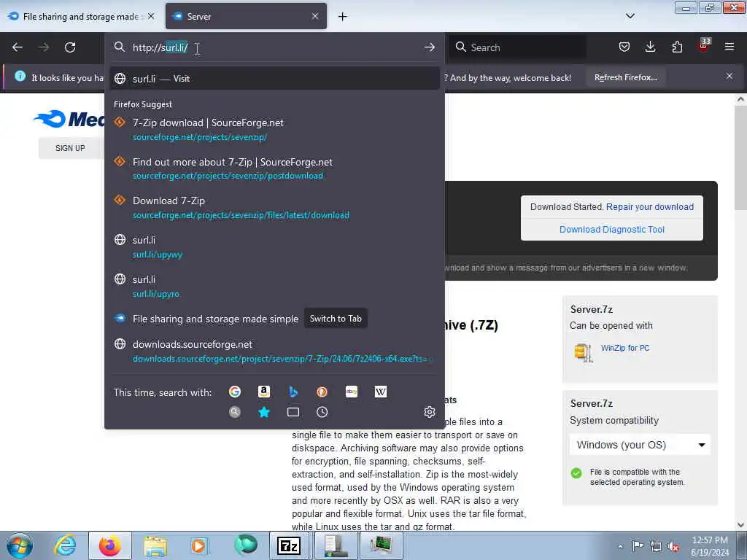
Task: Search this time with Amazon
Action: (x=264, y=392)
